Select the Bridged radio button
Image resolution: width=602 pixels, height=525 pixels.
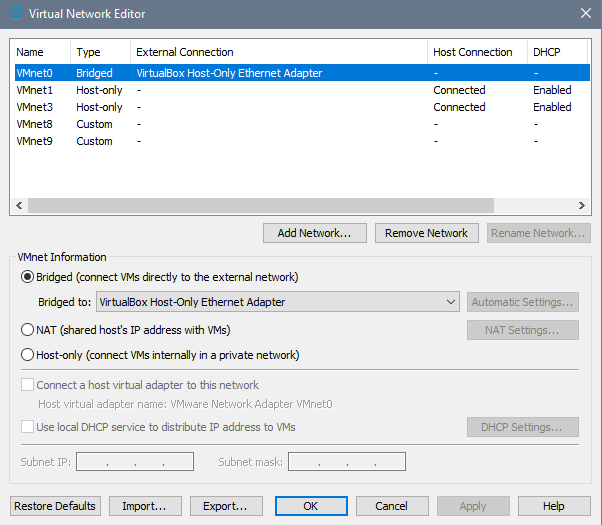coord(27,277)
